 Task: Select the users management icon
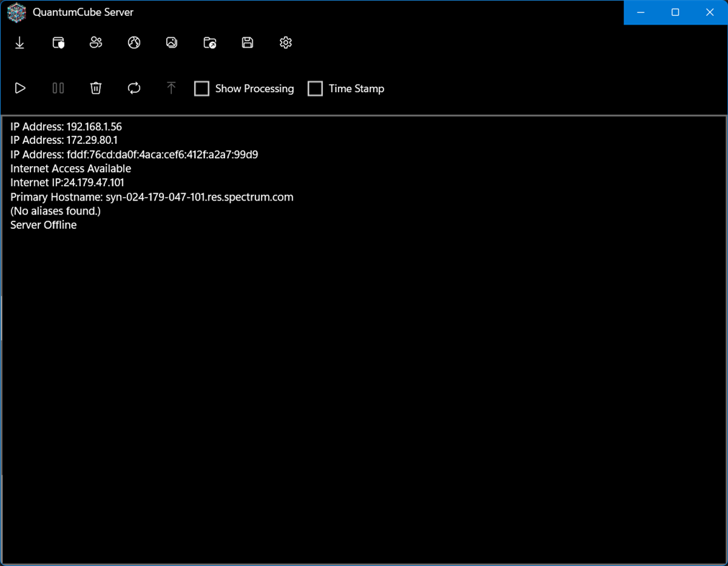point(96,42)
